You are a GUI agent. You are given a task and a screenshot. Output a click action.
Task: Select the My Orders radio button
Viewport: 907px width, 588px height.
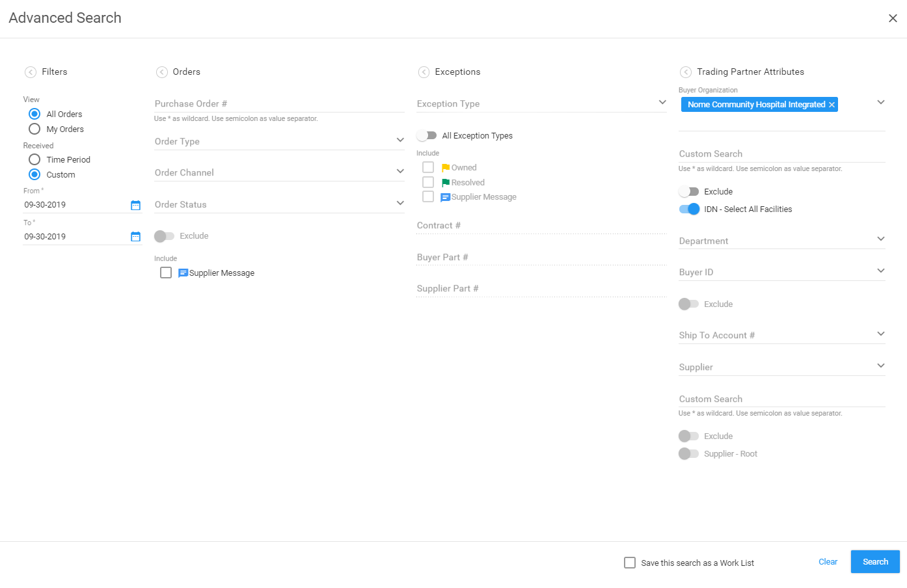[x=35, y=129]
